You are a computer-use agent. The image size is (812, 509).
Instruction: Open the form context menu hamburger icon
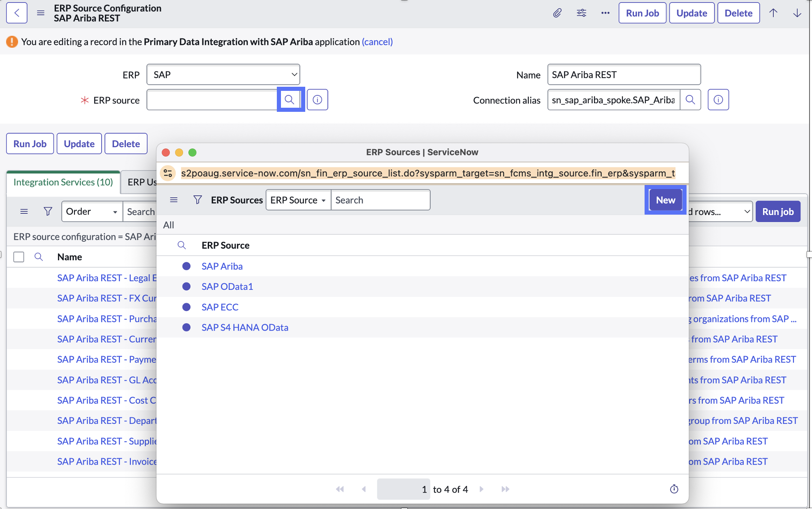tap(41, 13)
